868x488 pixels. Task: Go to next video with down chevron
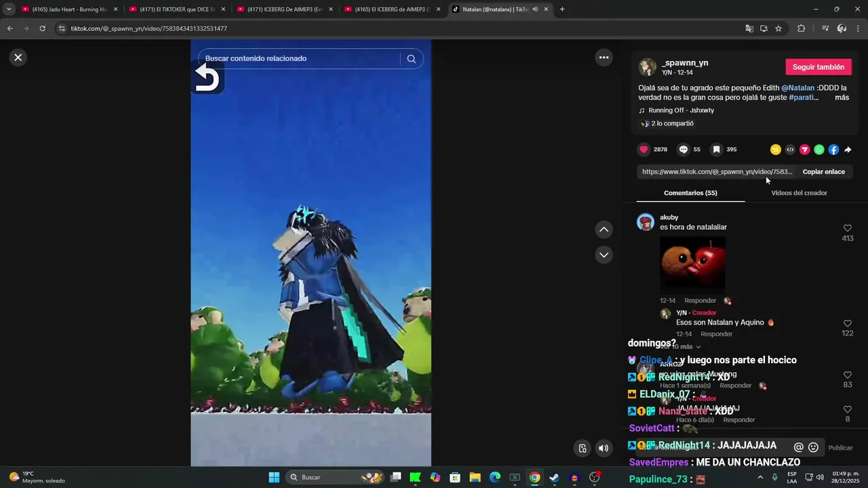click(604, 255)
